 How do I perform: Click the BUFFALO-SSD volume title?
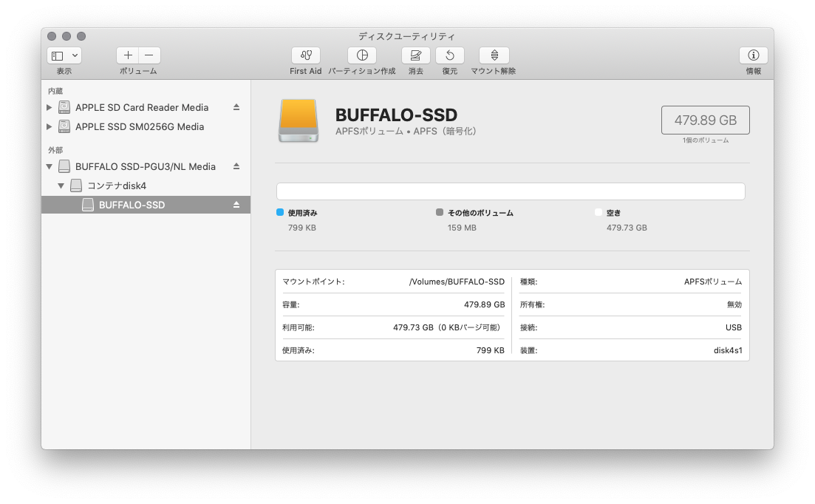[396, 115]
